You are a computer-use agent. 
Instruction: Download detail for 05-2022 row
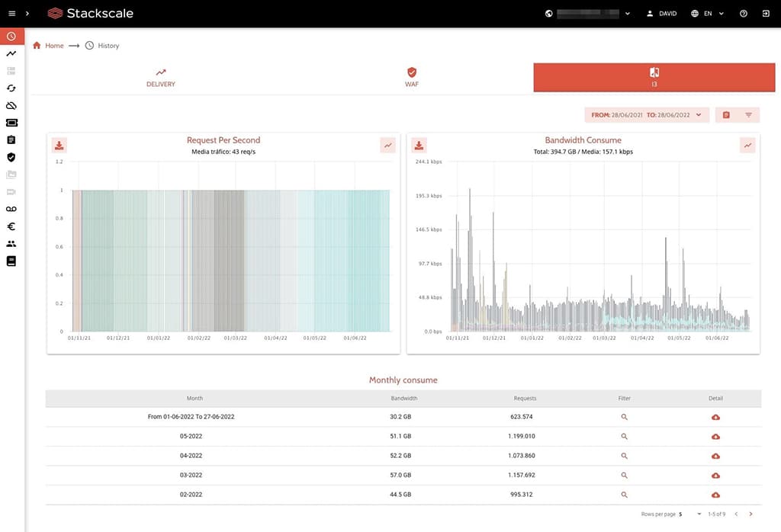(x=715, y=437)
